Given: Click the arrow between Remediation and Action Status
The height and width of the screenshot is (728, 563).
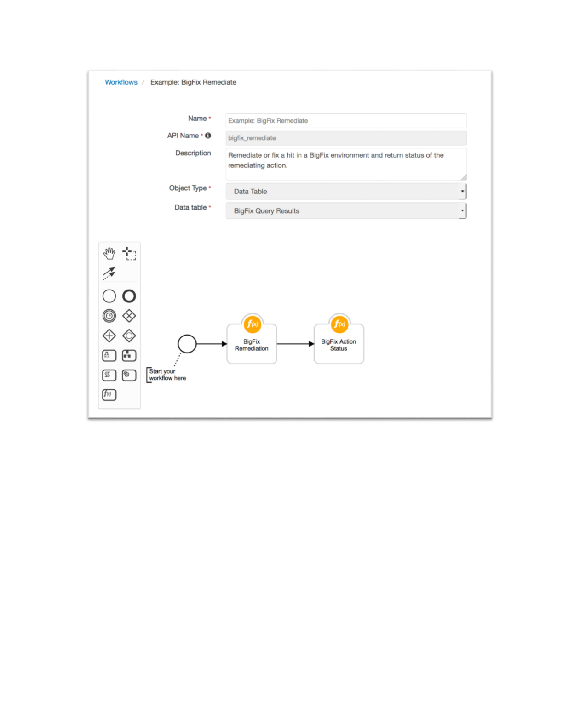Looking at the screenshot, I should [295, 344].
